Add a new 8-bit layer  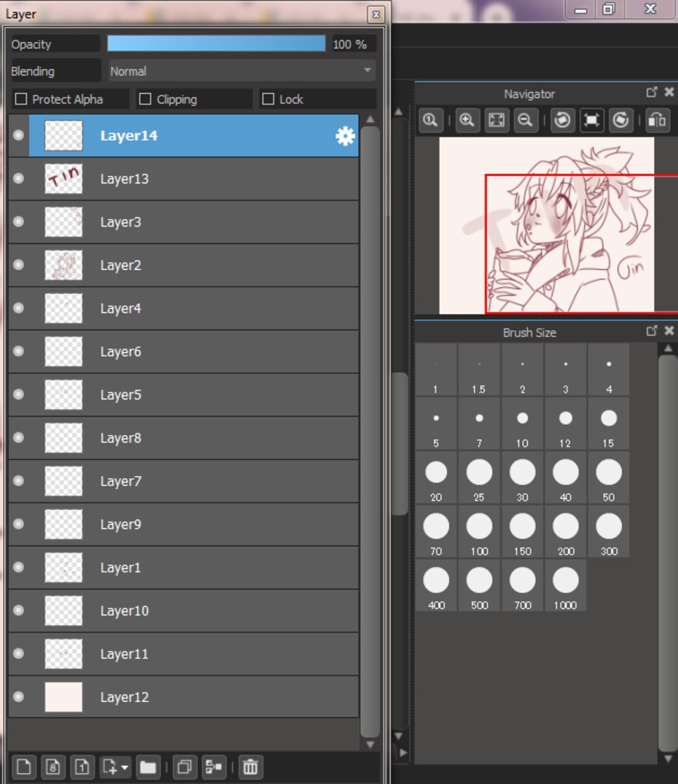53,767
